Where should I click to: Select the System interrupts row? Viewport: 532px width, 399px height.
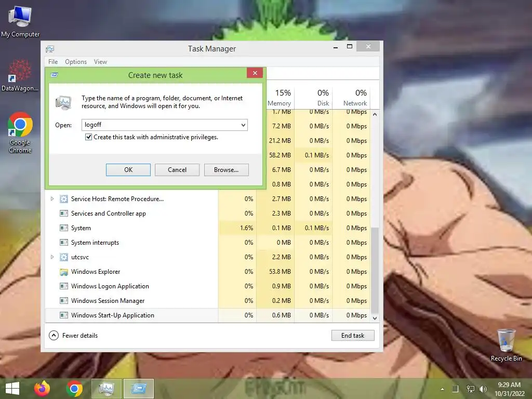[208, 243]
